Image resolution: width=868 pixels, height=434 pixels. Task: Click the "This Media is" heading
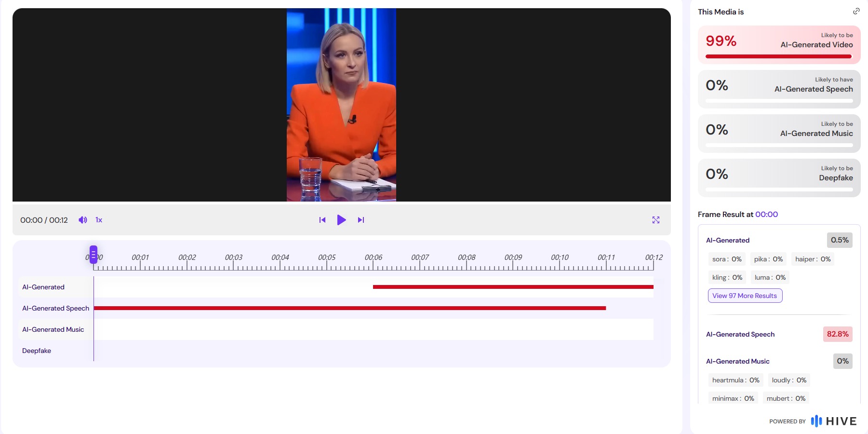coord(721,12)
